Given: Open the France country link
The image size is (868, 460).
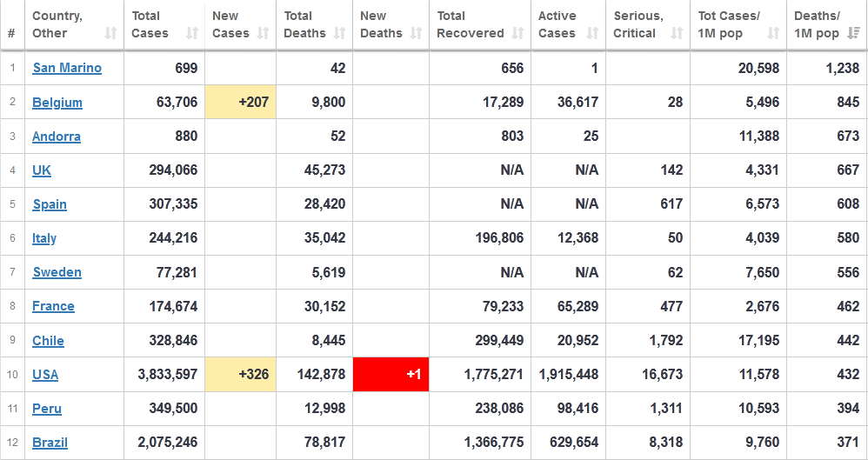Looking at the screenshot, I should [x=53, y=306].
